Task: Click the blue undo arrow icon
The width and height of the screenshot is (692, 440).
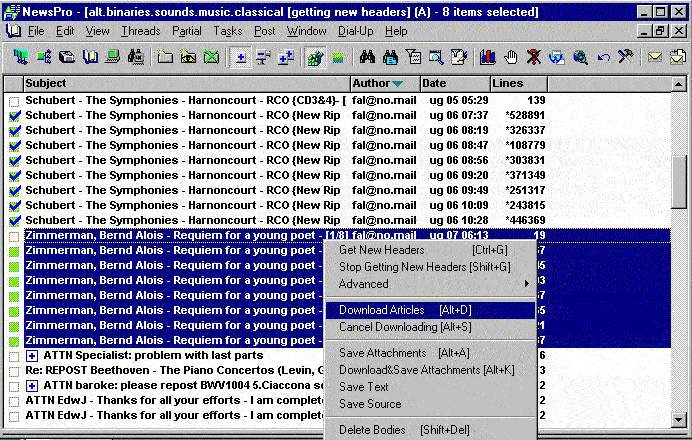Action: [603, 57]
